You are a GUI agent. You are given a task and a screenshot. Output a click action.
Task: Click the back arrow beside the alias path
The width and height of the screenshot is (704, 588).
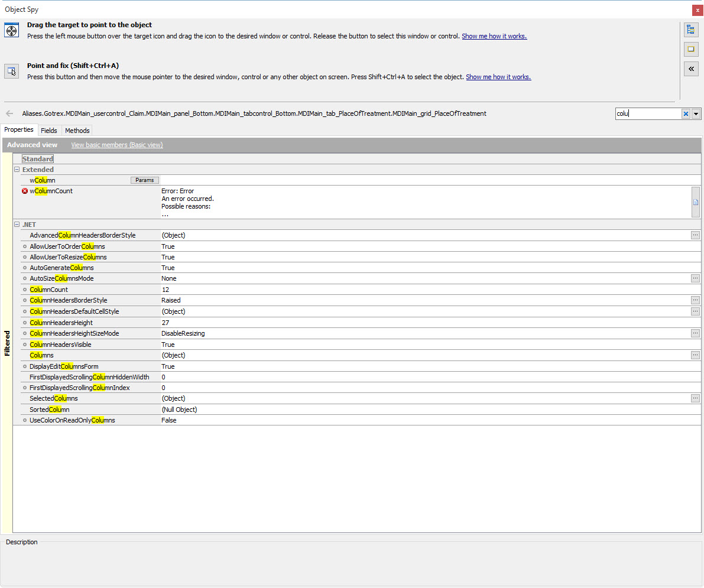point(9,113)
